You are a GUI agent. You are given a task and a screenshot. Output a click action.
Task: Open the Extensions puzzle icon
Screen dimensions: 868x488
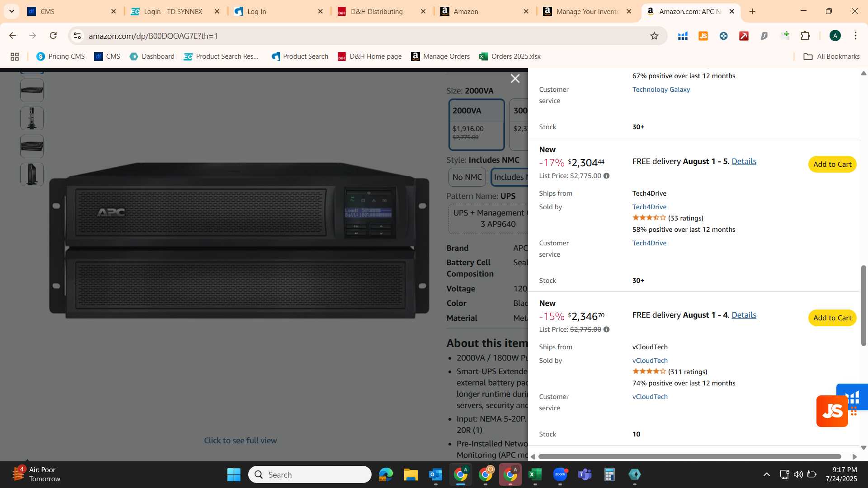tap(805, 36)
